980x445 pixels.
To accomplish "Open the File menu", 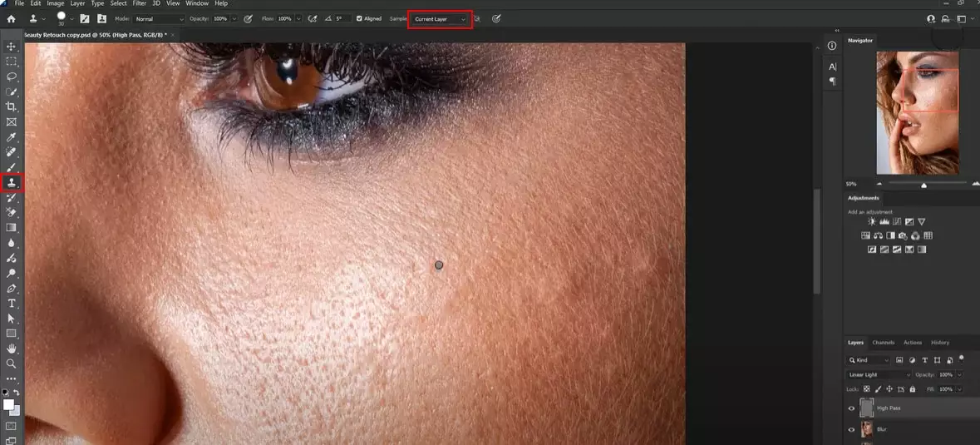I will click(x=19, y=3).
